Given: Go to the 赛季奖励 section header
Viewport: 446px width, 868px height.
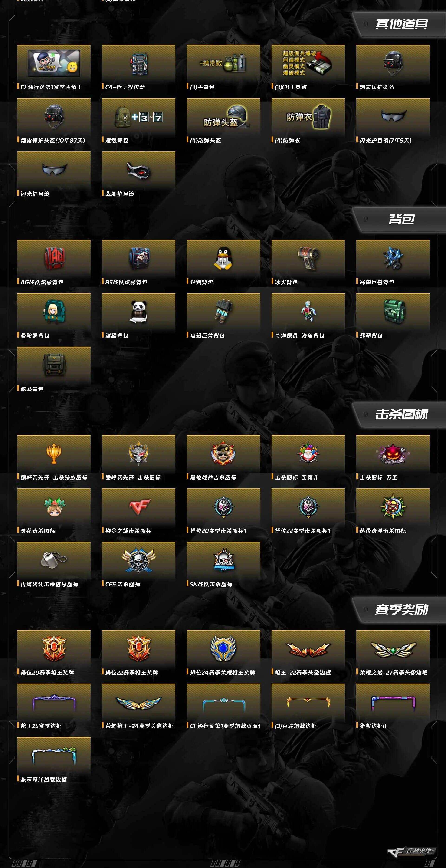Looking at the screenshot, I should (402, 610).
